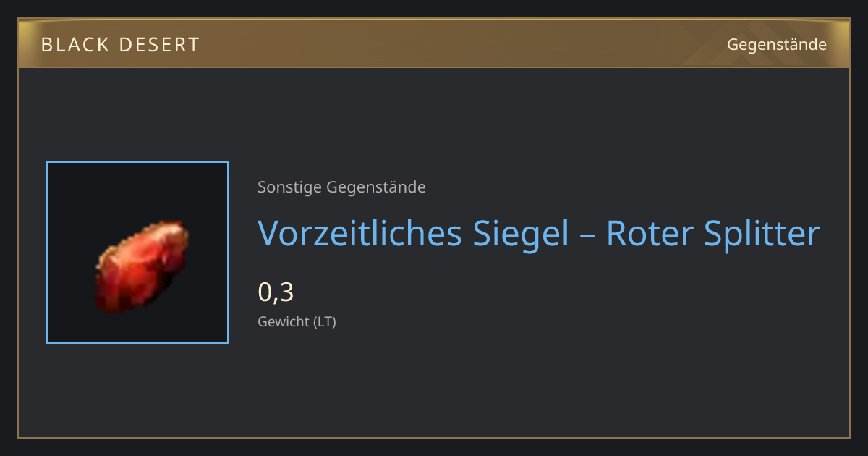Open the BLACK DESERT header title
Image resolution: width=868 pixels, height=456 pixels.
(x=120, y=45)
